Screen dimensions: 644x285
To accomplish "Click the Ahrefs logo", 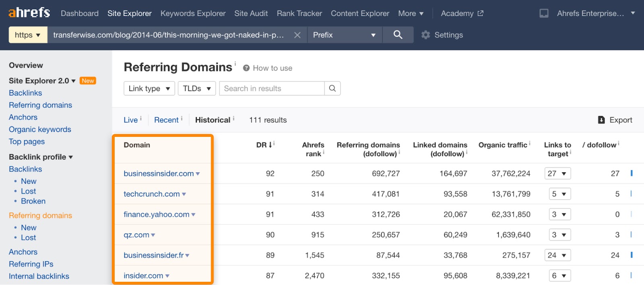I will point(29,13).
